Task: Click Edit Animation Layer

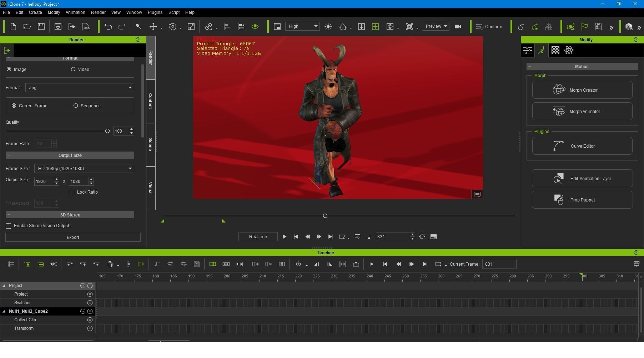Action: [x=582, y=179]
